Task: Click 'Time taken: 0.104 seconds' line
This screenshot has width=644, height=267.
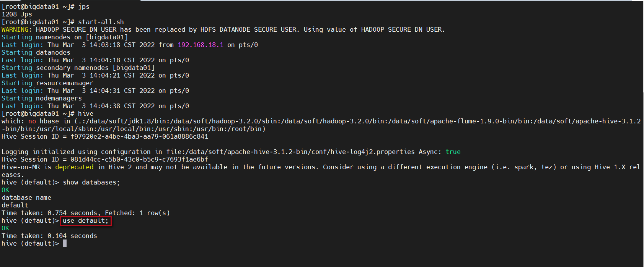Action: (49, 236)
